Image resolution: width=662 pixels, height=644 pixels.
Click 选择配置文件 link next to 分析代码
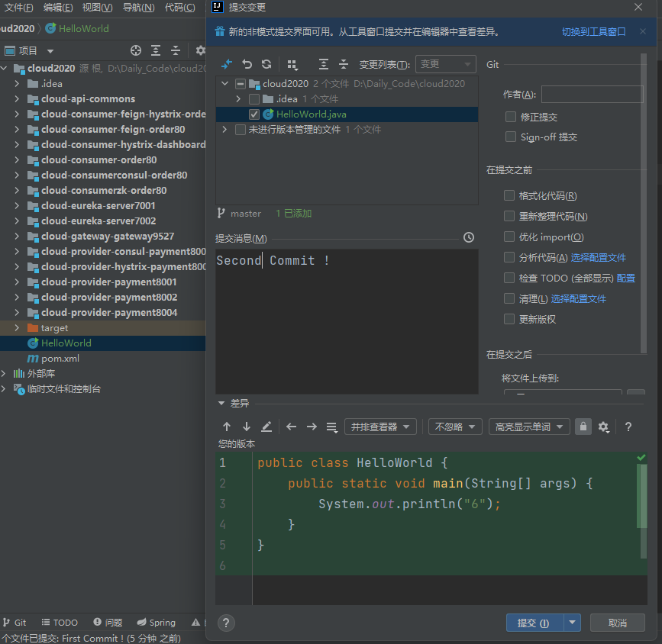(x=599, y=257)
